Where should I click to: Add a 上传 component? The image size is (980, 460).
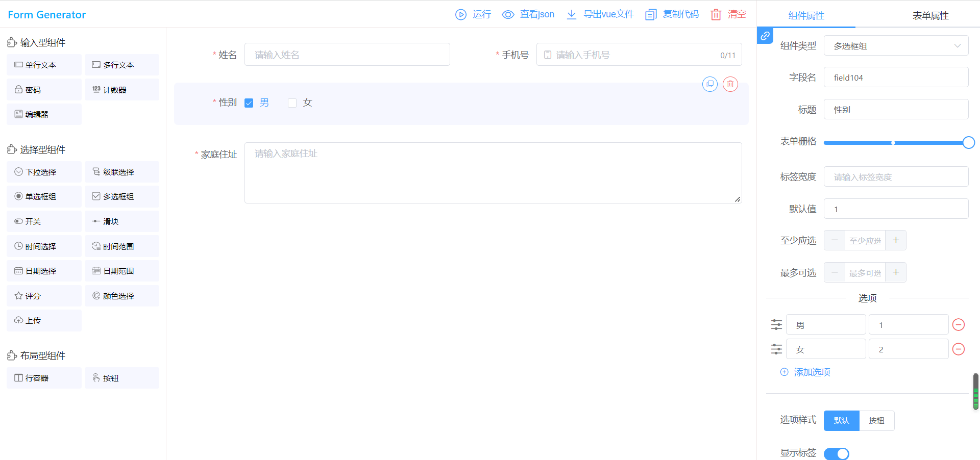pos(44,320)
